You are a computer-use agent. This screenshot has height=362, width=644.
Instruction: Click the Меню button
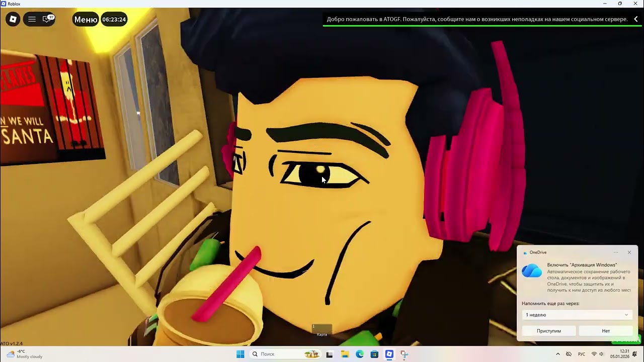(86, 20)
